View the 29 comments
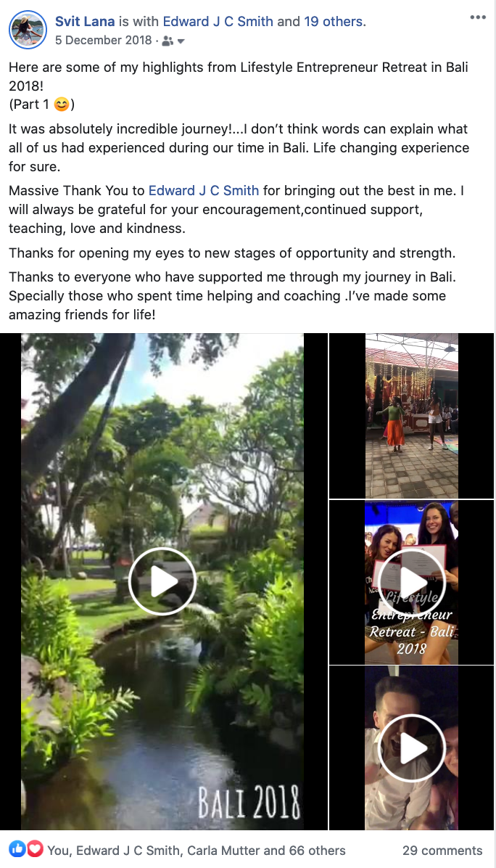Screen dimensions: 496x868 click(x=442, y=851)
